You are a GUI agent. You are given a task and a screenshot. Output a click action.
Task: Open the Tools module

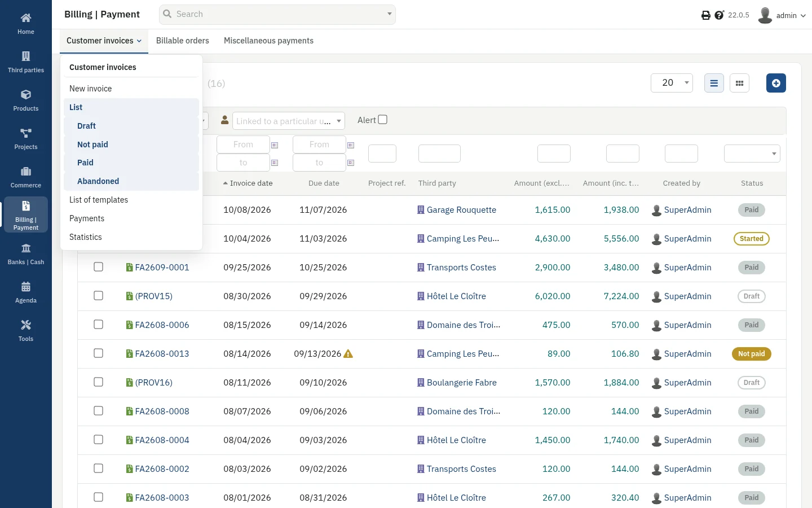coord(26,331)
